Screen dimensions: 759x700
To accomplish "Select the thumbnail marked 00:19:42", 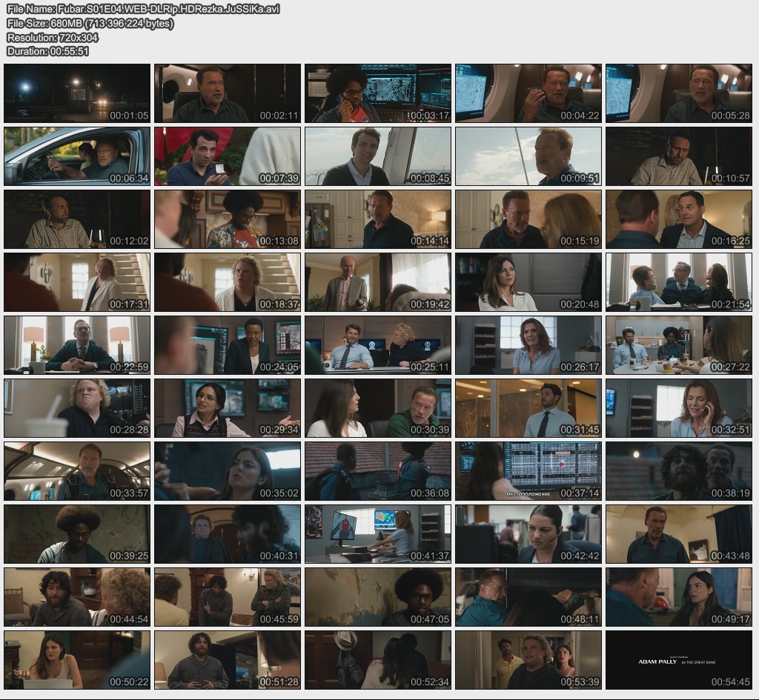I will pos(378,282).
